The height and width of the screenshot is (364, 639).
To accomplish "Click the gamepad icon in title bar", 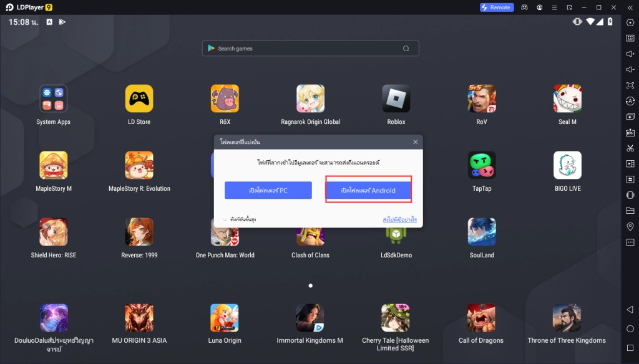I will 525,7.
